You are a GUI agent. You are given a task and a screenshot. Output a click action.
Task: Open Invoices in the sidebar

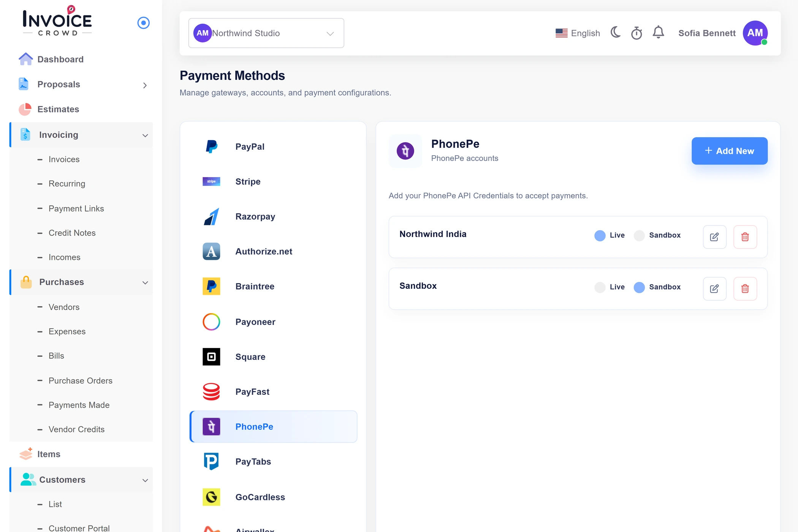click(x=64, y=159)
